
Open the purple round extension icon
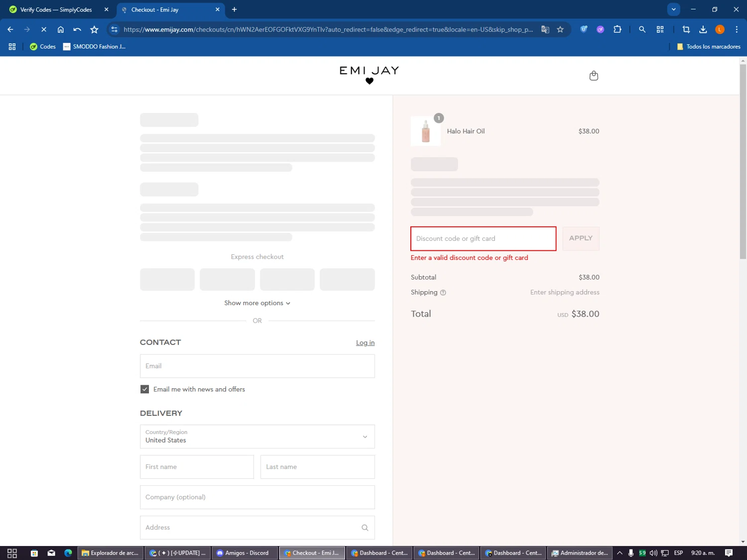[x=601, y=29]
